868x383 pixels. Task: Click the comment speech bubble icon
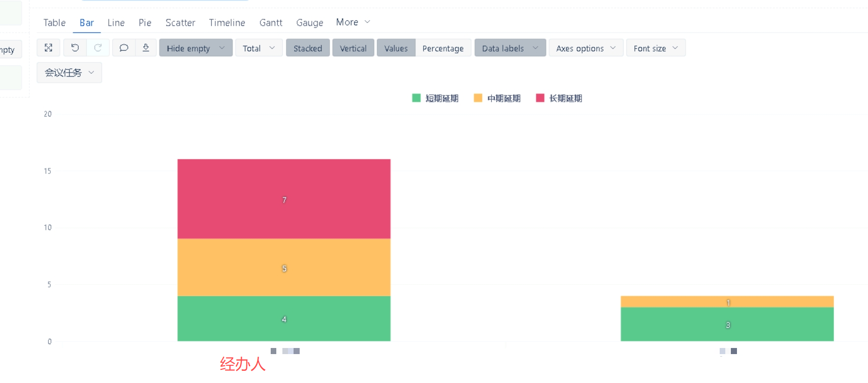click(123, 48)
